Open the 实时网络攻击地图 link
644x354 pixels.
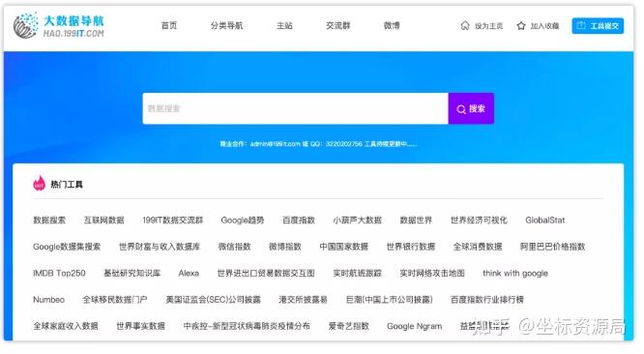[432, 273]
